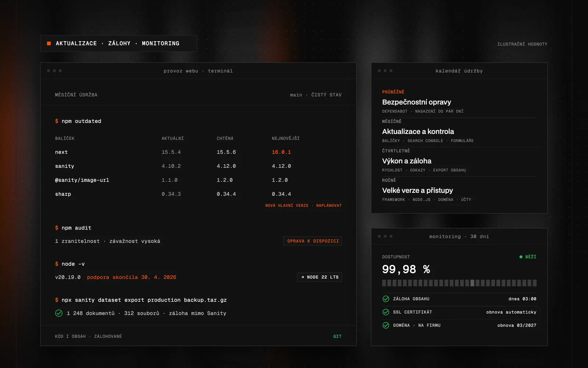This screenshot has width=588, height=368.
Task: Click the 'main · ČISTÝ STAV' branch status
Action: click(x=316, y=95)
